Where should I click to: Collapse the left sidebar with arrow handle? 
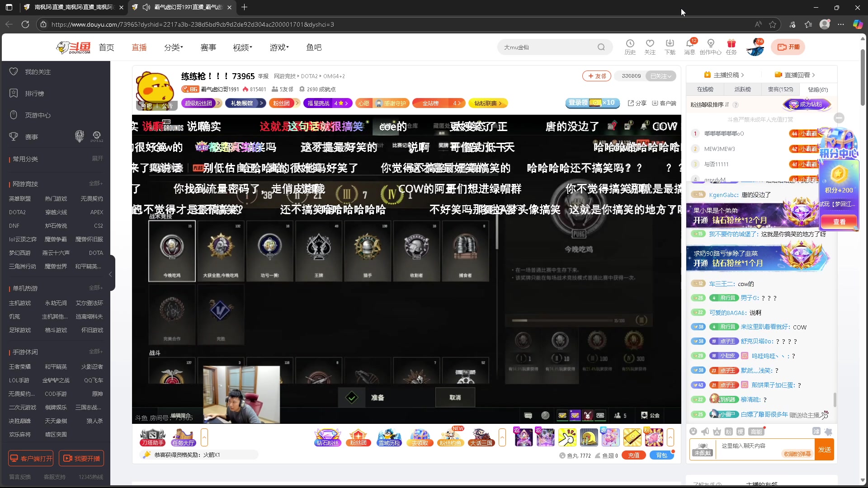coord(111,274)
